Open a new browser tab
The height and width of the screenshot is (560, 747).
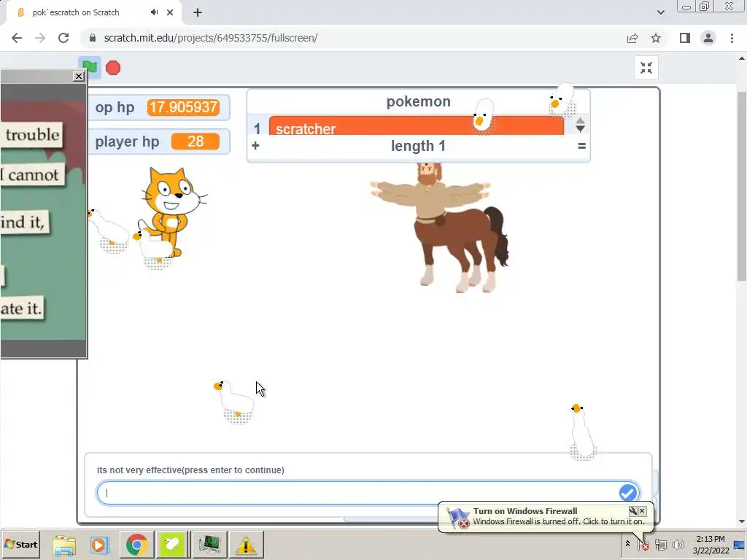197,12
